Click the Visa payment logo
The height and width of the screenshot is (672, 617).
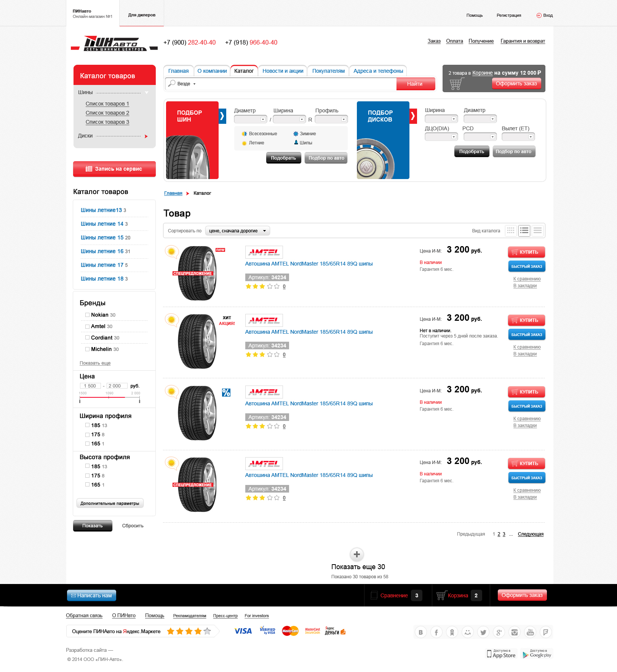[243, 631]
